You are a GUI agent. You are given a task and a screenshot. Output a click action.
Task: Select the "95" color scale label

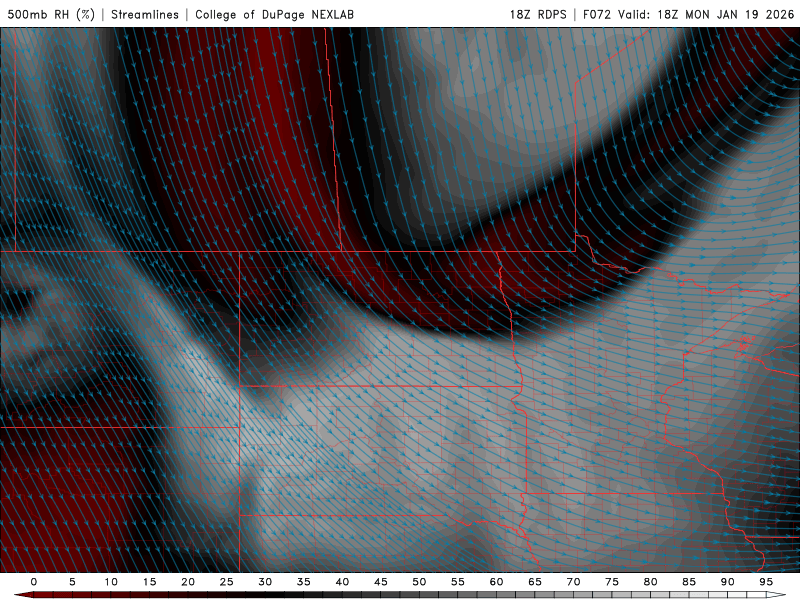click(766, 582)
